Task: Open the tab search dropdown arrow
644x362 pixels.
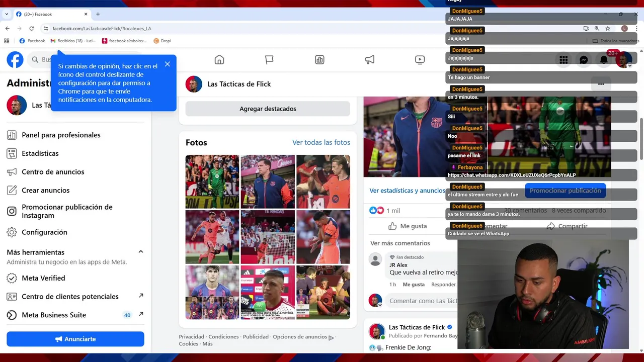Action: (x=7, y=14)
